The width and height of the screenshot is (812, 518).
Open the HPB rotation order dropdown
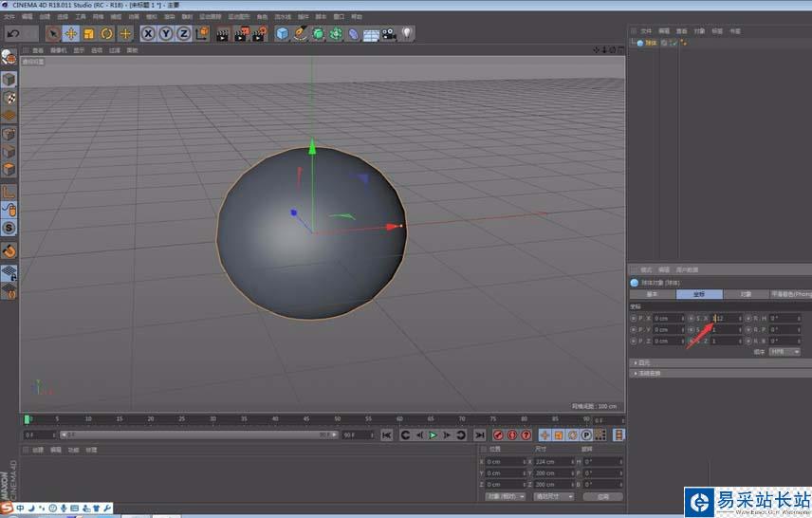[x=784, y=351]
